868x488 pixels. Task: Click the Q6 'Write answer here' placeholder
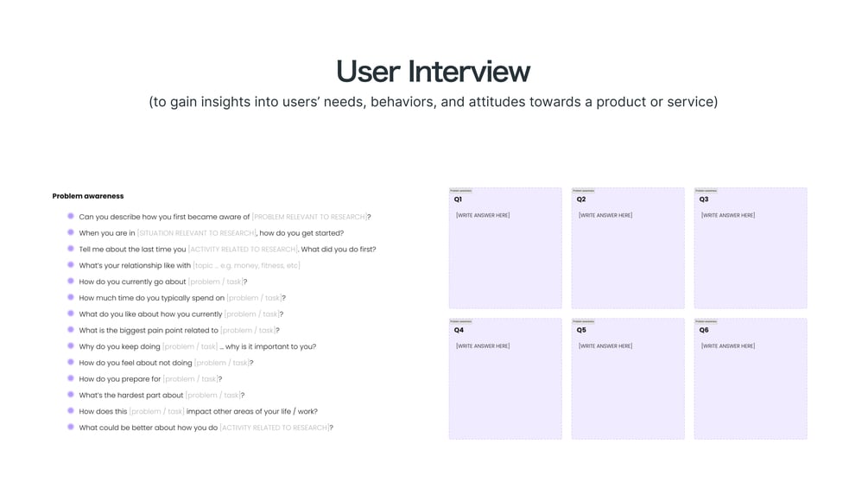click(x=728, y=345)
